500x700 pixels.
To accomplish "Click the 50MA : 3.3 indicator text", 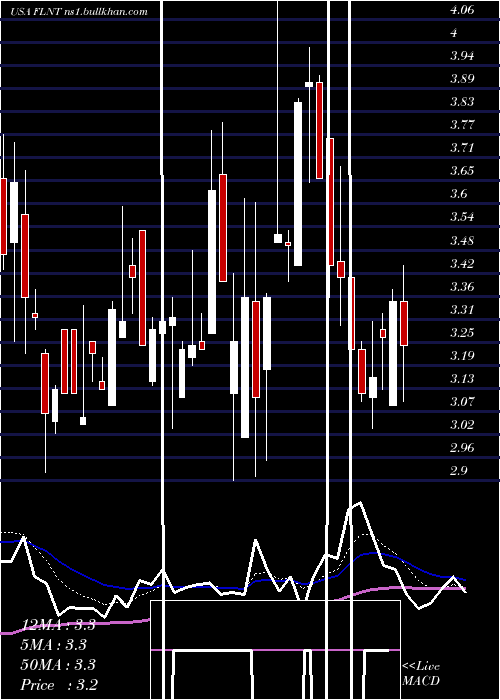I will (58, 665).
